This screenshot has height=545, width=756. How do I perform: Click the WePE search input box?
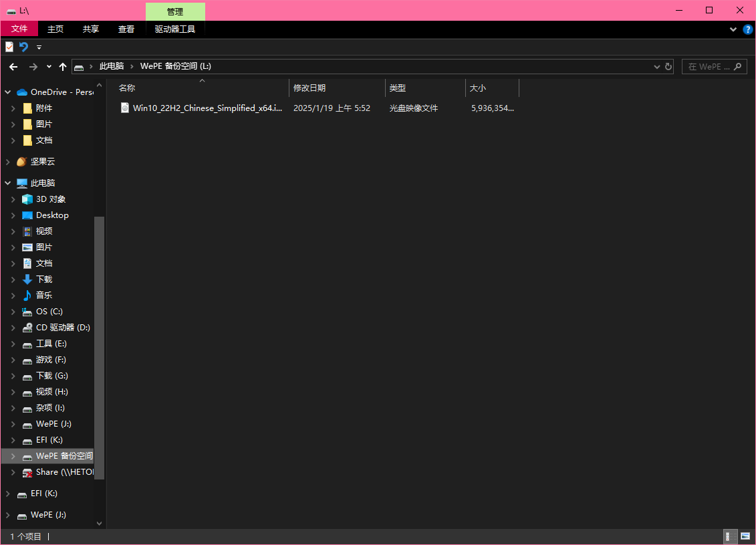click(709, 67)
